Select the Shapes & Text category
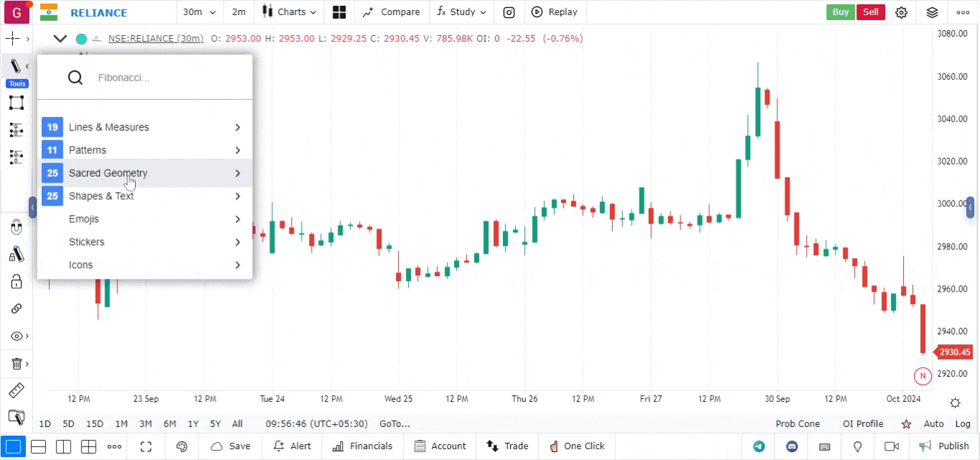The image size is (980, 460). pos(144,196)
